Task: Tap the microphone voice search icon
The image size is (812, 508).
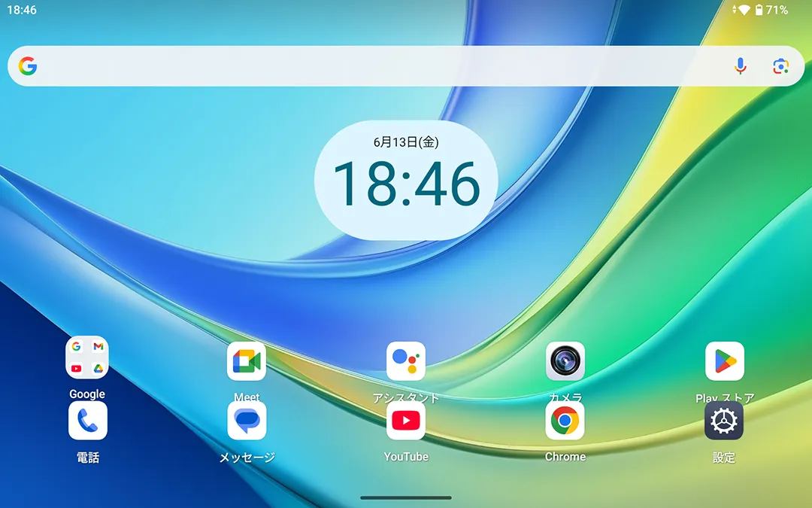Action: (x=741, y=65)
